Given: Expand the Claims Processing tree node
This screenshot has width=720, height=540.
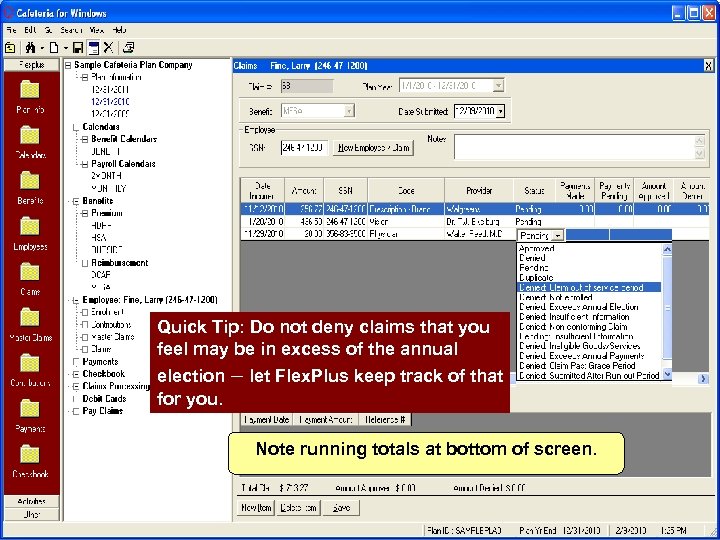Looking at the screenshot, I should (x=76, y=387).
